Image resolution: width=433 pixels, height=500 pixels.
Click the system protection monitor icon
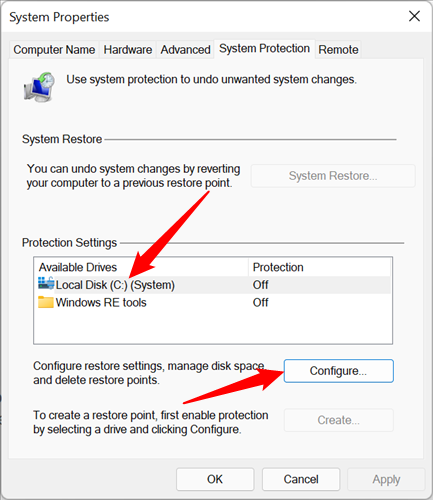click(39, 87)
